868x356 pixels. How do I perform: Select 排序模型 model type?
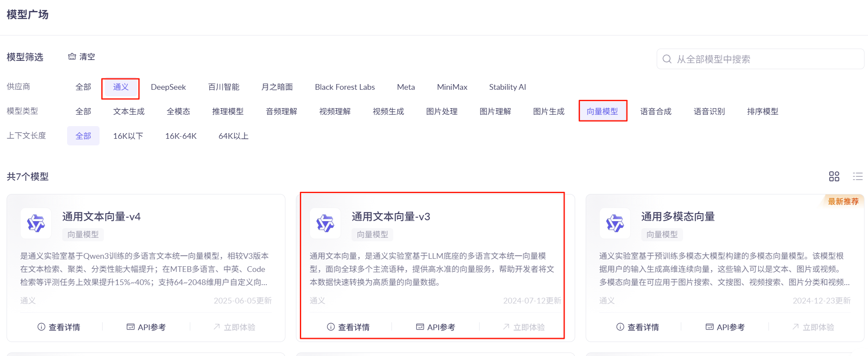pyautogui.click(x=763, y=111)
